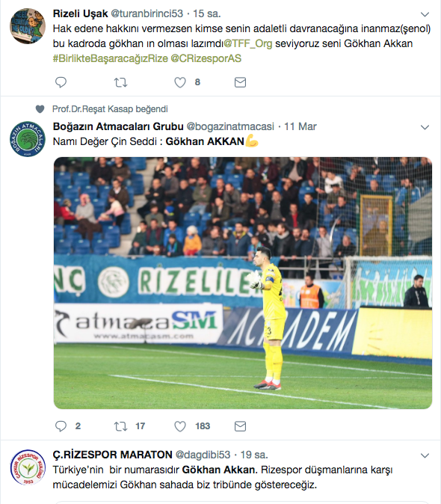
Task: Open Ç.RİZESPOR MARATON tweet options arrow
Action: click(425, 455)
